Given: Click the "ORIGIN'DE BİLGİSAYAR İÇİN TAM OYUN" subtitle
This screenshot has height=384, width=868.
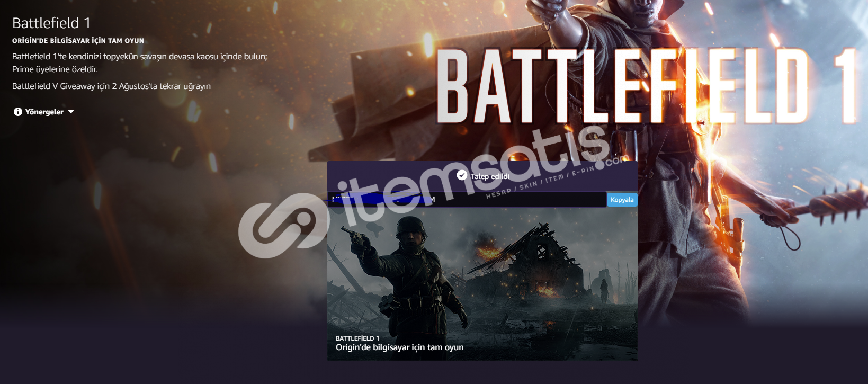Looking at the screenshot, I should [78, 41].
